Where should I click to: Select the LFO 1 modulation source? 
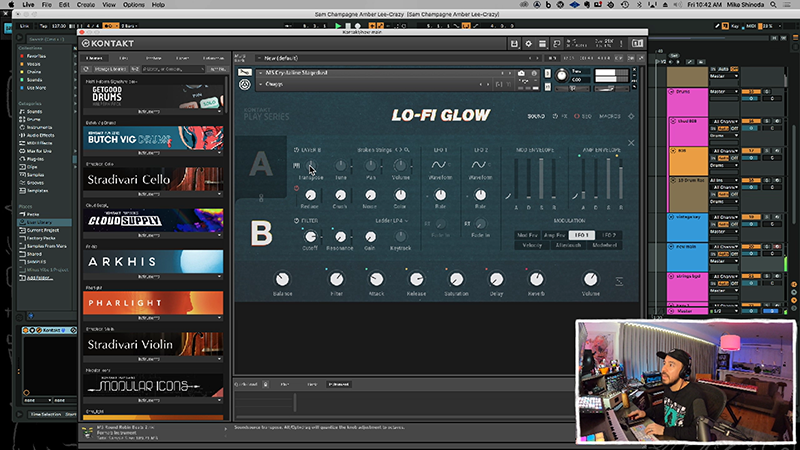582,235
